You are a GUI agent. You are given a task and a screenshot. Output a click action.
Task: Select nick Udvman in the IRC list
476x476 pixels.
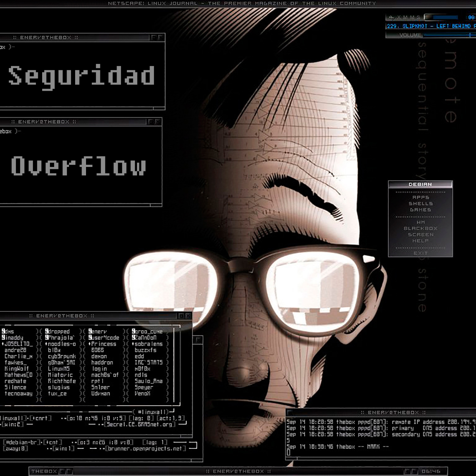[x=101, y=393]
